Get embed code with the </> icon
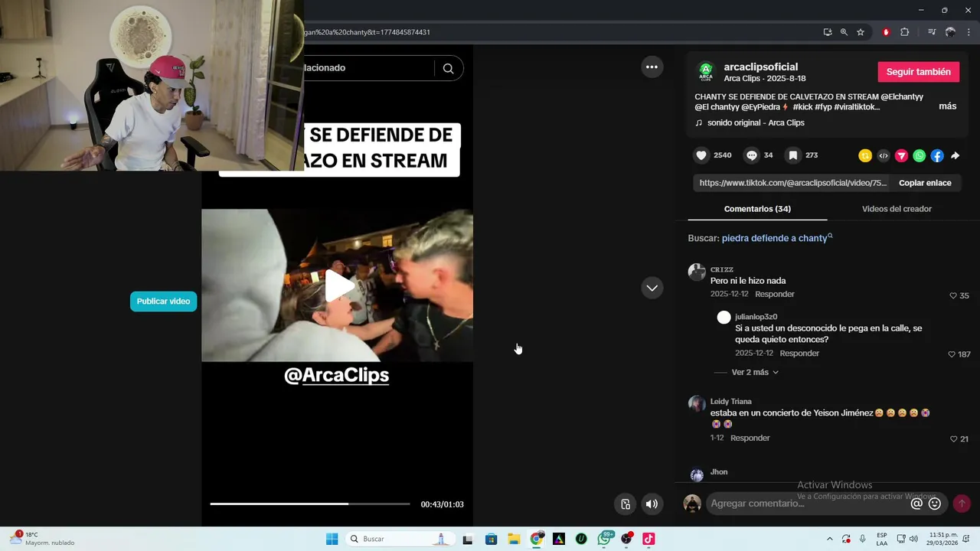This screenshot has height=551, width=980. (x=884, y=155)
